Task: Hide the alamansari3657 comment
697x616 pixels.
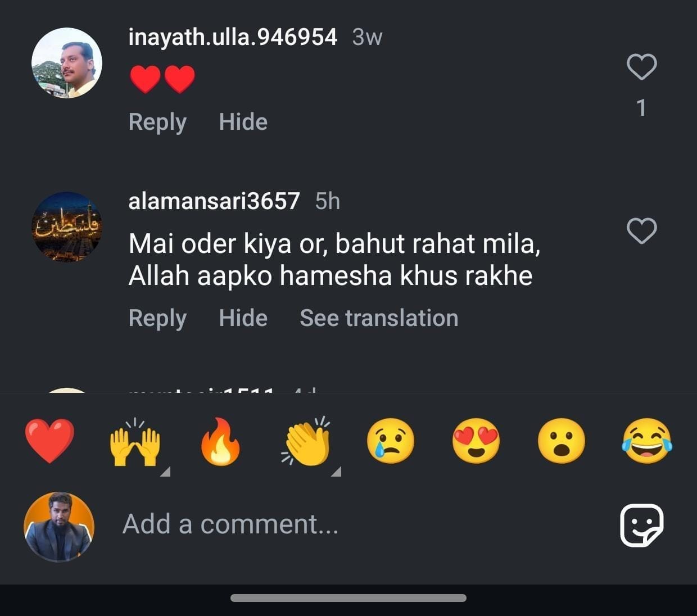Action: [243, 318]
